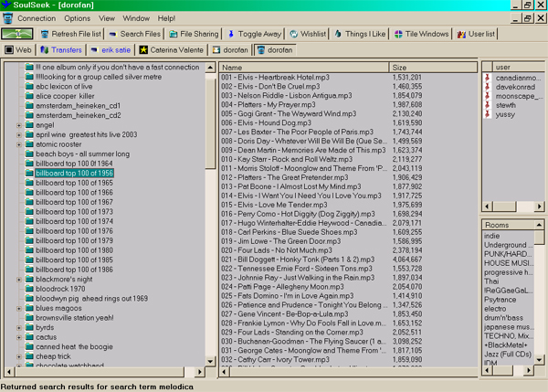Expand the atomic rooster folder
The height and width of the screenshot is (392, 548).
click(19, 144)
